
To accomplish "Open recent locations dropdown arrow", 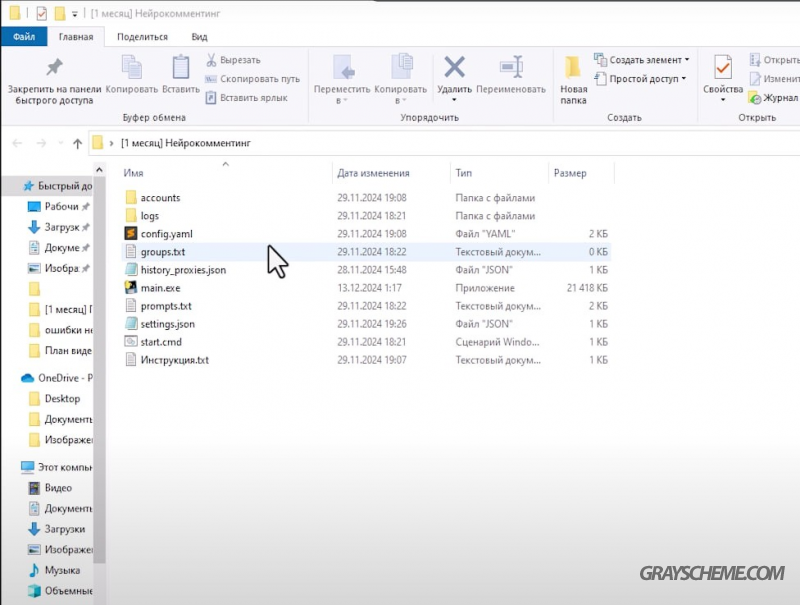I will pyautogui.click(x=61, y=143).
